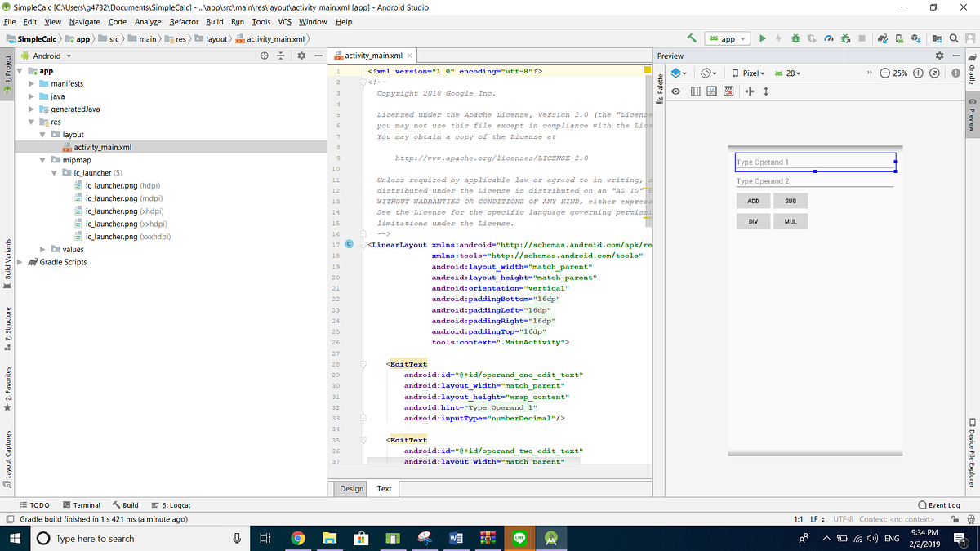Click the Stop square icon
The height and width of the screenshot is (551, 980).
[862, 38]
